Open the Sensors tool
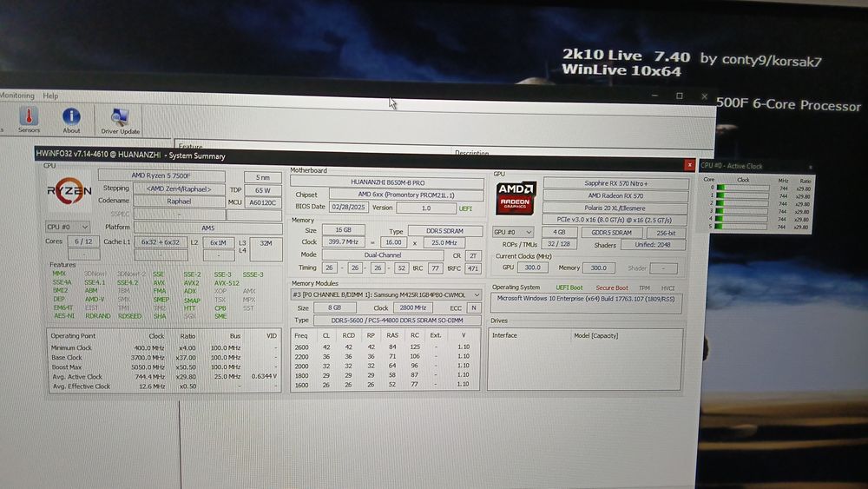The width and height of the screenshot is (868, 489). 29,120
